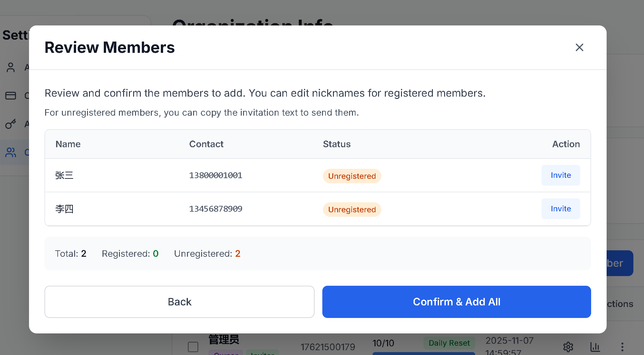Click the credit card icon in sidebar
This screenshot has height=355, width=644.
(11, 96)
